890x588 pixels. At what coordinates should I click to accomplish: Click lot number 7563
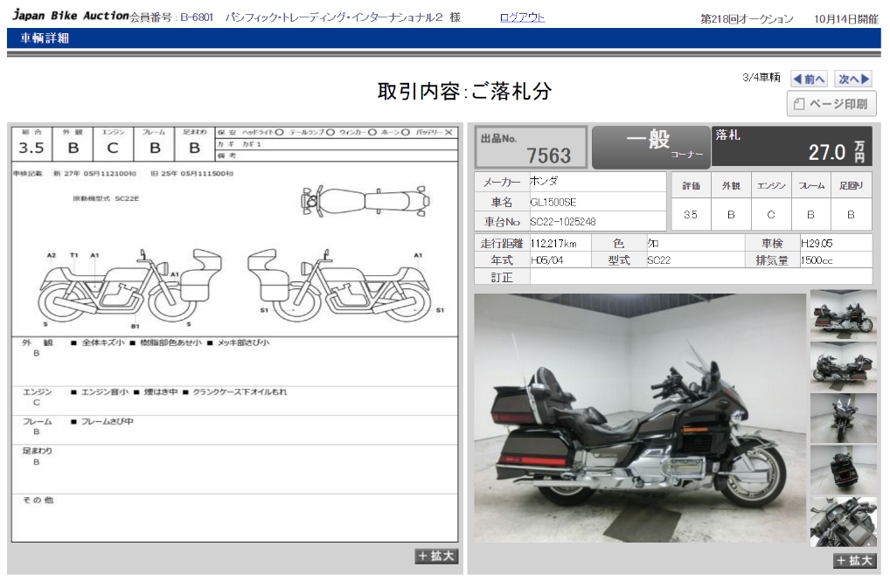548,155
